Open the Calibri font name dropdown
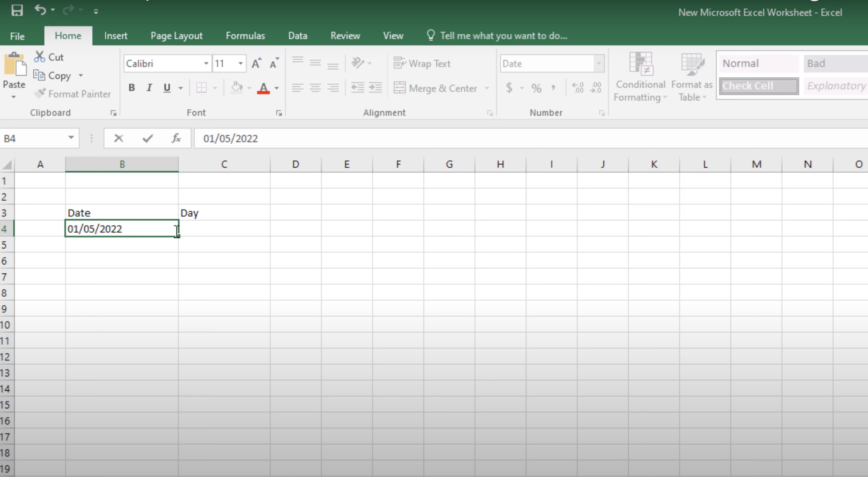Screen dimensions: 868x477 (x=206, y=63)
